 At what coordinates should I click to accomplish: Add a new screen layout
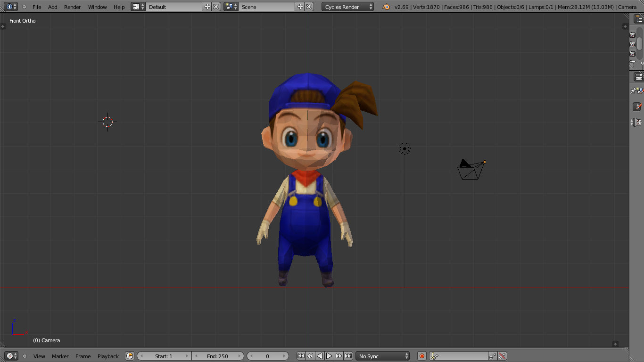tap(207, 7)
